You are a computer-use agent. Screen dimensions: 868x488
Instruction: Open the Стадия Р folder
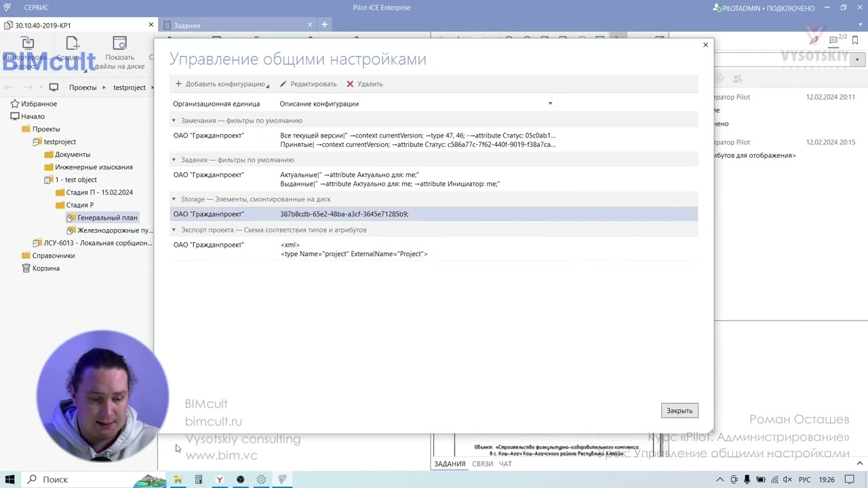tap(80, 205)
